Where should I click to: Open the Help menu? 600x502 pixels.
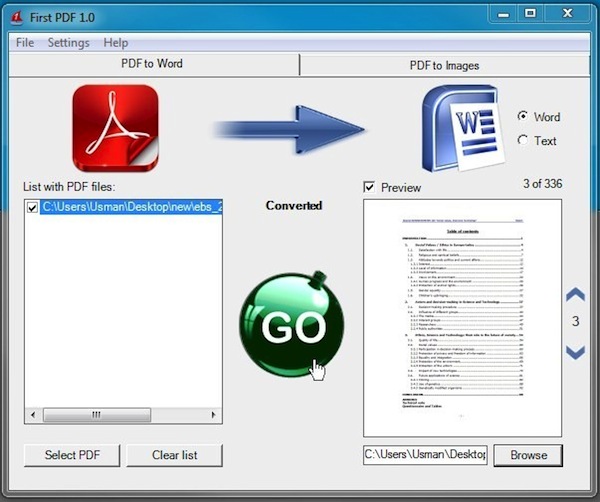(x=116, y=42)
